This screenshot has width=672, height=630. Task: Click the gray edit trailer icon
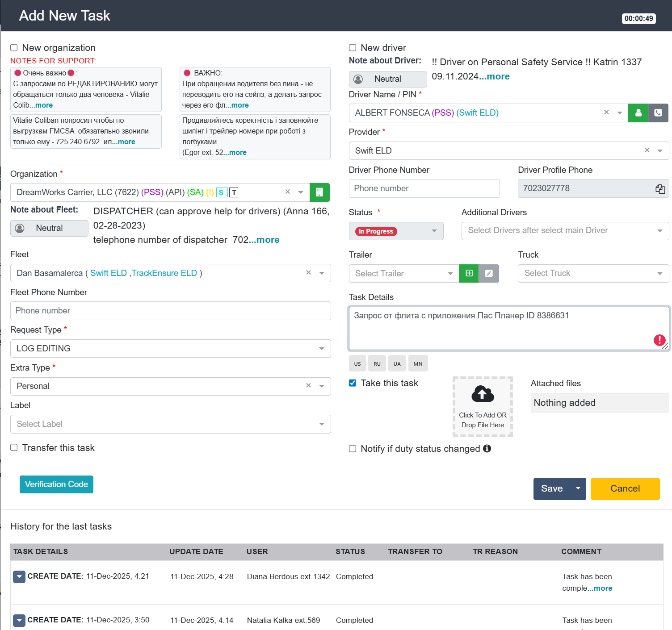tap(489, 273)
